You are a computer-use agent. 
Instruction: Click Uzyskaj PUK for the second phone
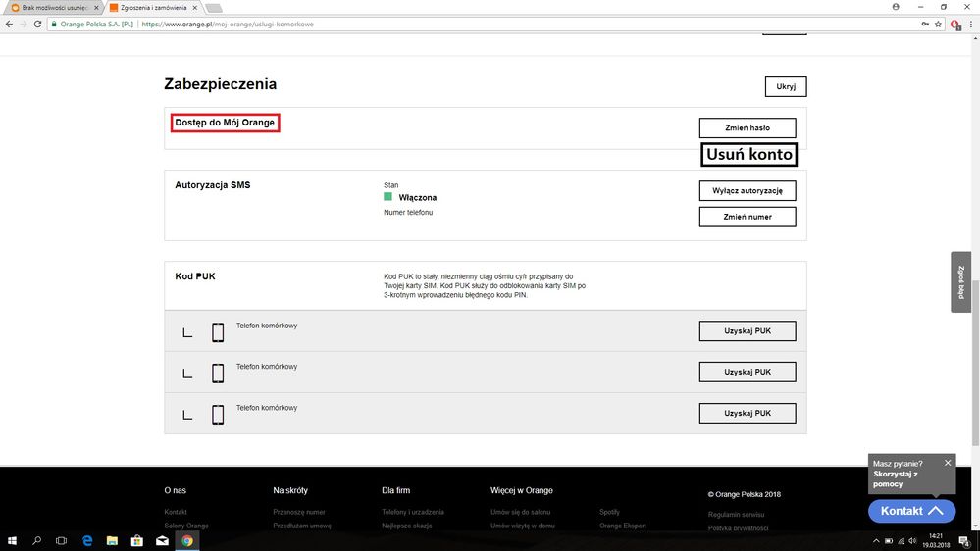(x=747, y=373)
